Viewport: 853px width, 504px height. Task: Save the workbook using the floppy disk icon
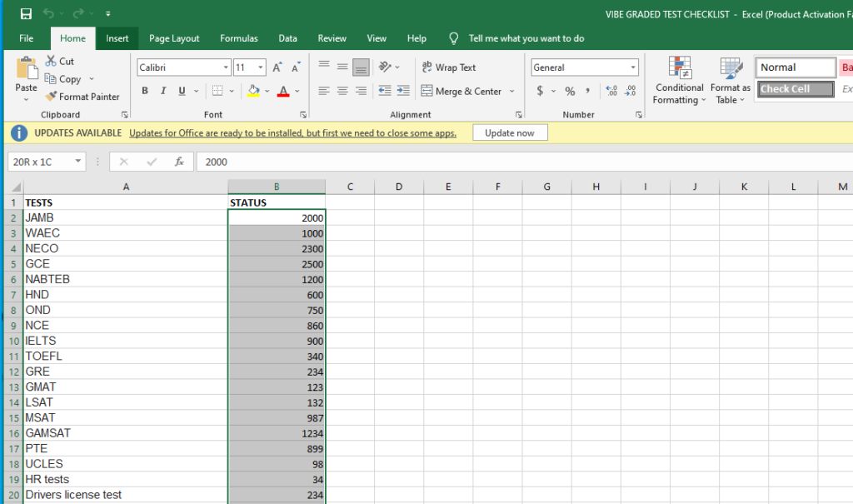coord(26,14)
